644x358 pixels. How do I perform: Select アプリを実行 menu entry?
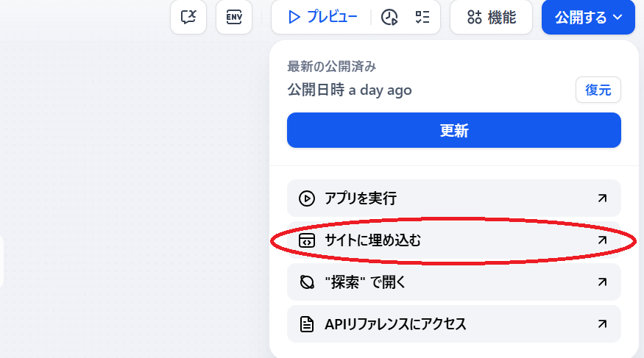click(x=454, y=198)
